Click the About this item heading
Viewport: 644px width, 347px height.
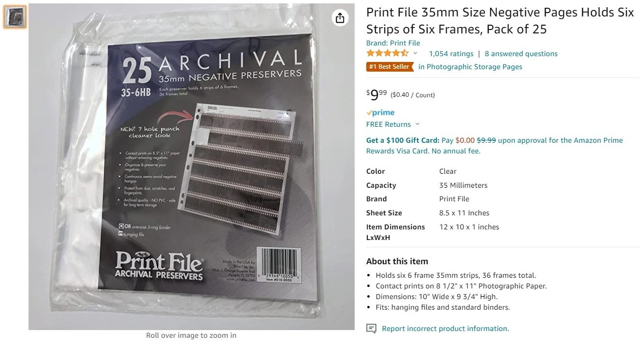397,261
